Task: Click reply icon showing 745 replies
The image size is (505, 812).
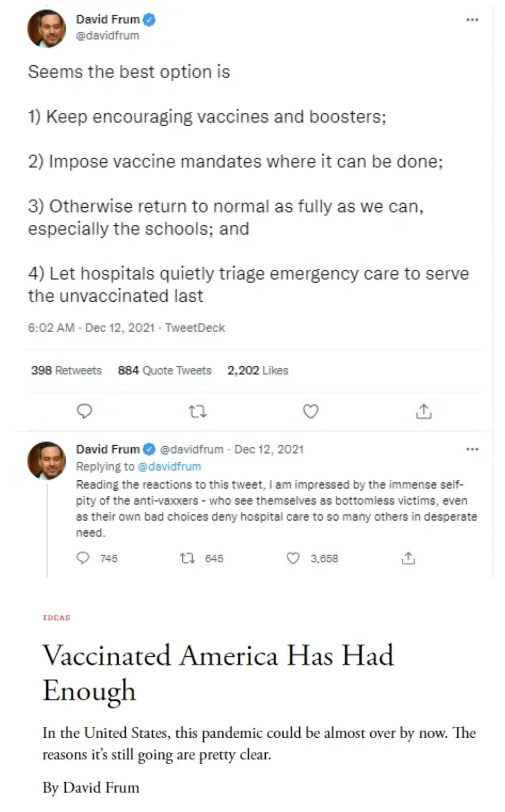Action: (83, 558)
